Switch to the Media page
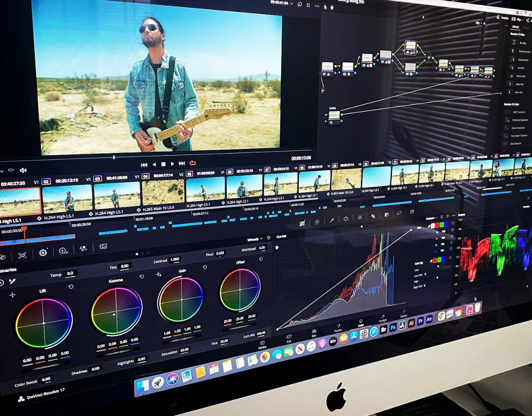 (x=262, y=345)
